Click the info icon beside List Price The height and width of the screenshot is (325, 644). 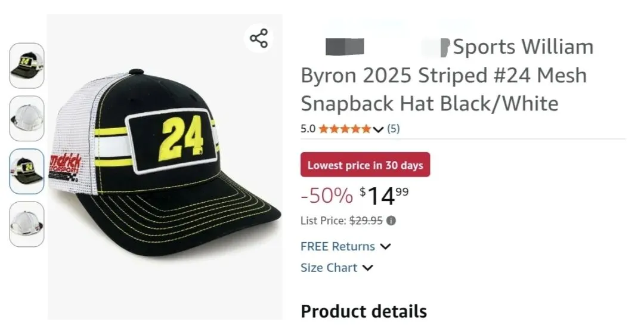coord(391,221)
